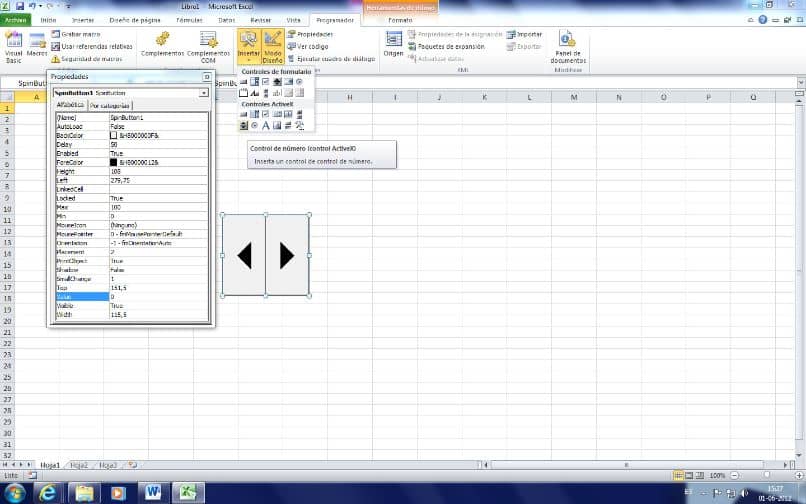Insert the form spin button control
806x504 pixels.
point(278,81)
